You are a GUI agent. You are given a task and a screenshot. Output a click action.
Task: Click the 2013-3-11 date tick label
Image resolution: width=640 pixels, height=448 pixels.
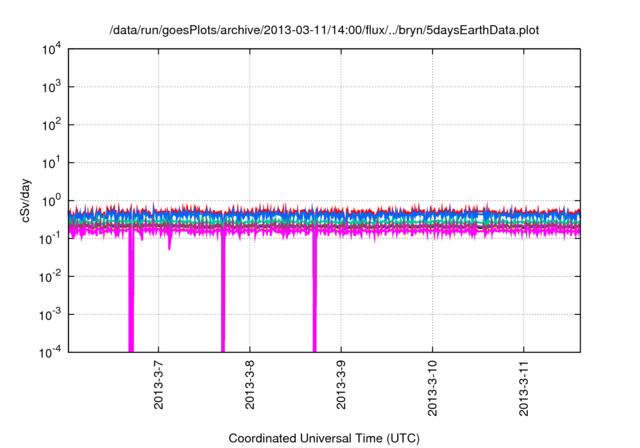click(x=524, y=388)
